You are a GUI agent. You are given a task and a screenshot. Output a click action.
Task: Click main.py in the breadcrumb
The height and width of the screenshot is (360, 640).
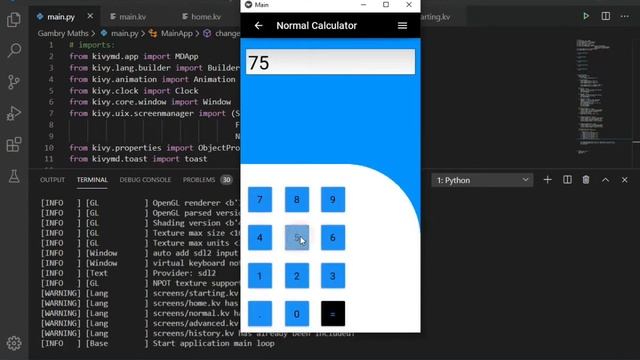click(124, 33)
